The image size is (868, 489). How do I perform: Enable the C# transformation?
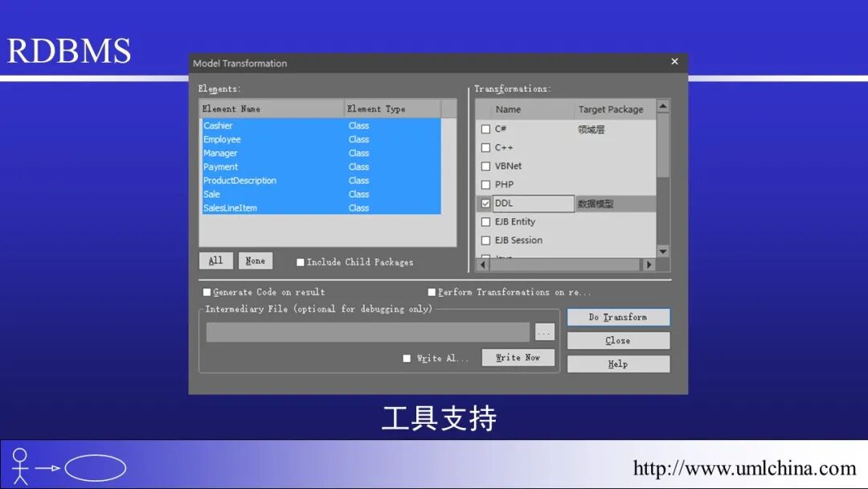[486, 128]
